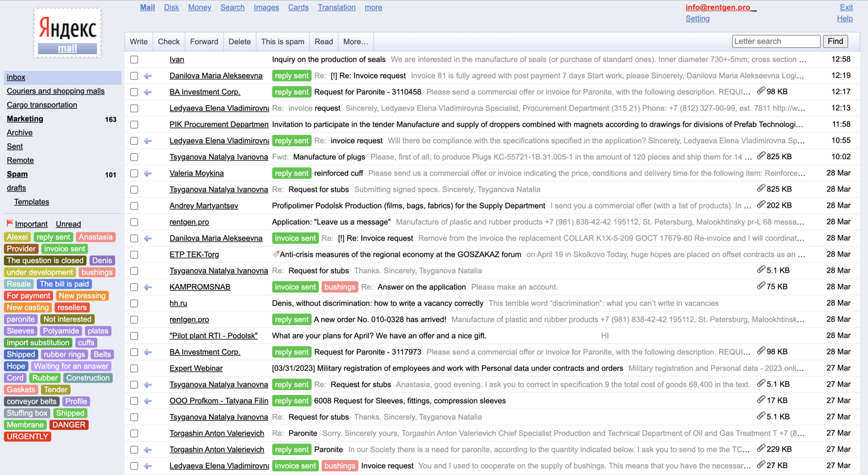Open the Marketing folder
Screen dimensions: 868x475
click(25, 119)
